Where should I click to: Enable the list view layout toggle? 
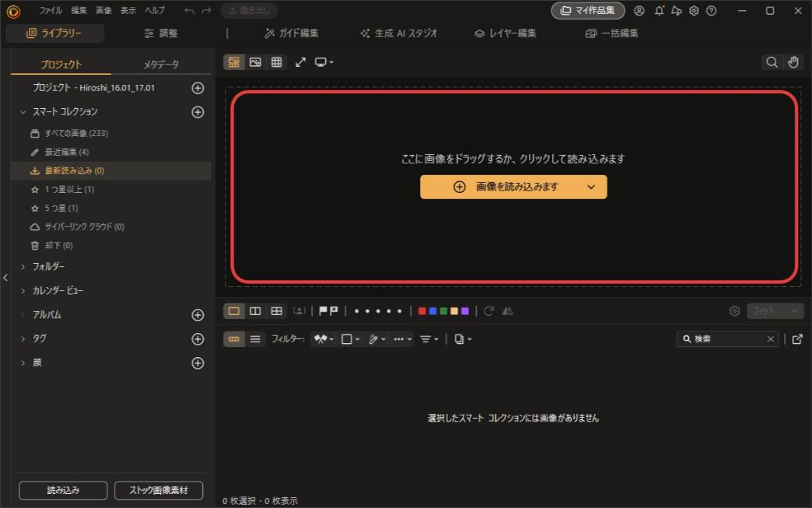pyautogui.click(x=254, y=338)
